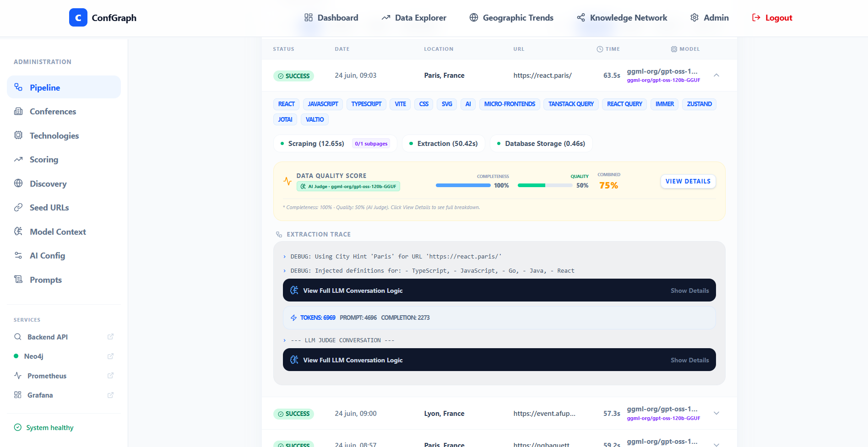868x447 pixels.
Task: Open the Prometheus service link
Action: 64,376
